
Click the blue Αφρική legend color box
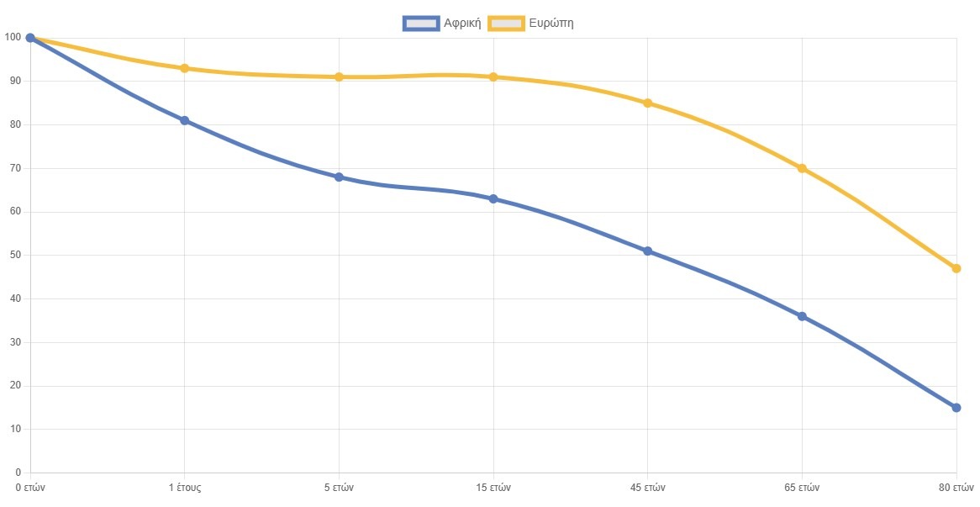click(x=421, y=24)
